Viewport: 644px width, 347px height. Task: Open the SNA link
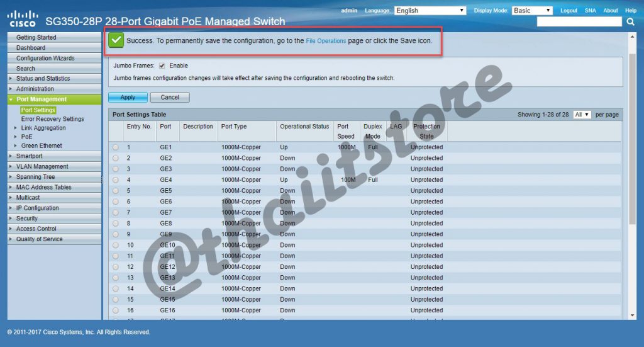click(590, 10)
